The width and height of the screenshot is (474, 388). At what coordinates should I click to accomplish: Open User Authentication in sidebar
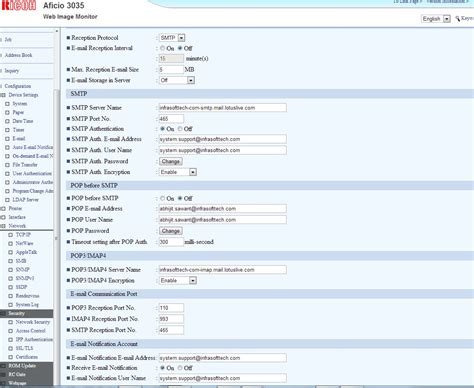click(x=32, y=173)
